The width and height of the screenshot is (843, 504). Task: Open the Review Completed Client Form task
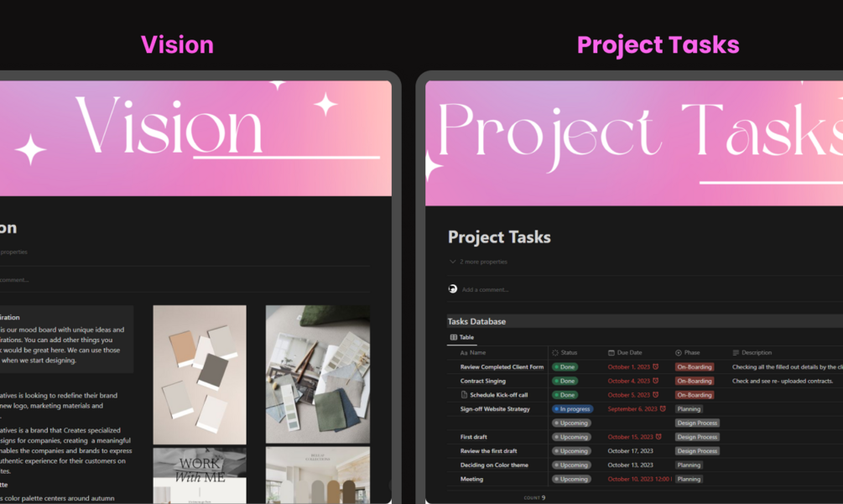point(502,367)
